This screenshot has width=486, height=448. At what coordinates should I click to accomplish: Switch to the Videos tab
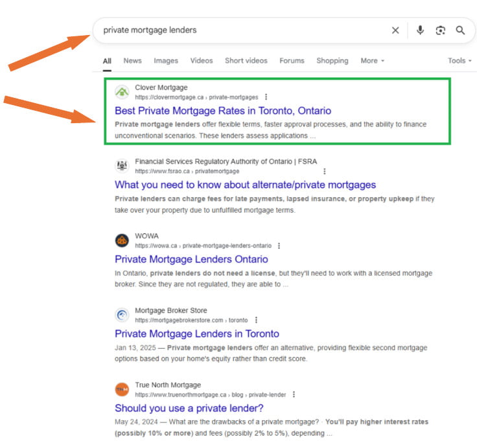(x=202, y=61)
